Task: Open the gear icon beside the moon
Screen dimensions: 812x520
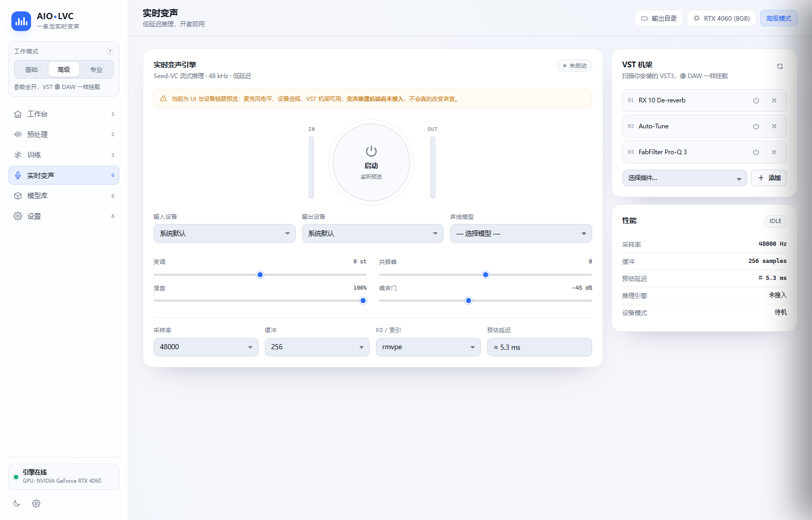Action: [x=36, y=503]
